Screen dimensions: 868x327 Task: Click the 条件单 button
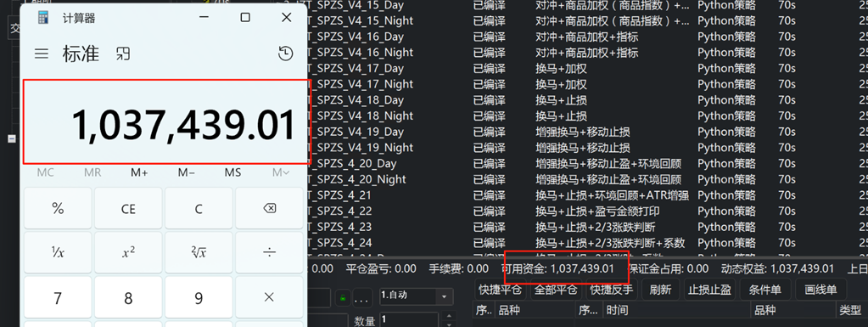click(x=765, y=290)
